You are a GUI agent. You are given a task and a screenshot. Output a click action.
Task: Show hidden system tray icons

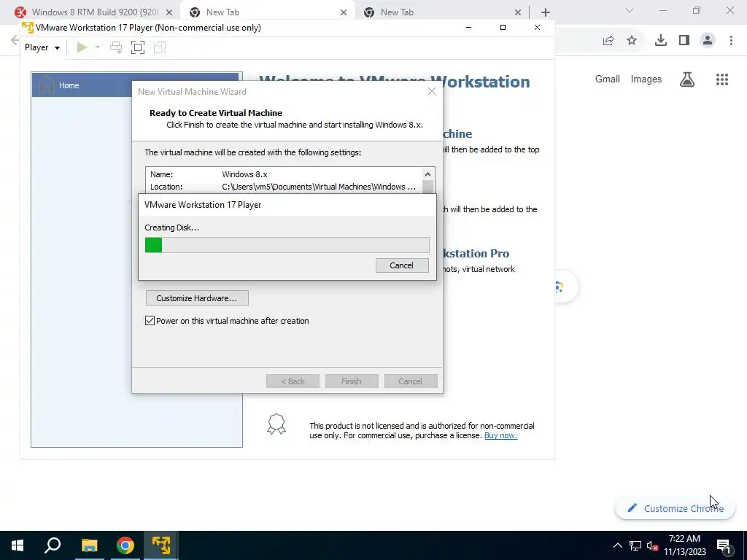click(x=617, y=545)
